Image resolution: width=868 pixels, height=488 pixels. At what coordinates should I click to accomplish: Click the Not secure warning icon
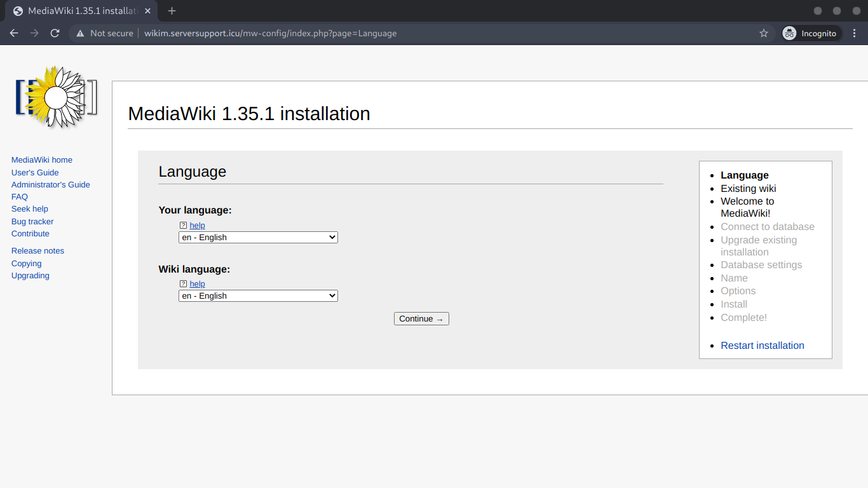click(80, 33)
